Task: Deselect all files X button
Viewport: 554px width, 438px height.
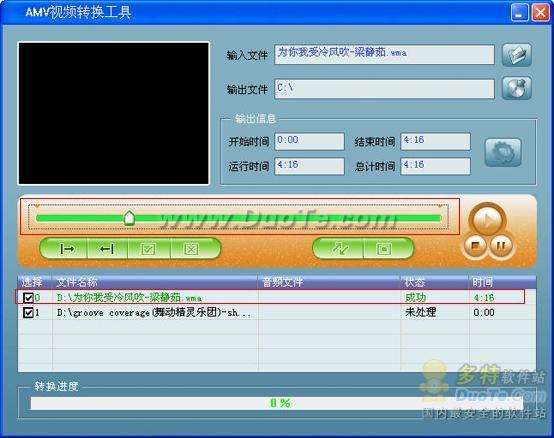Action: coord(192,249)
